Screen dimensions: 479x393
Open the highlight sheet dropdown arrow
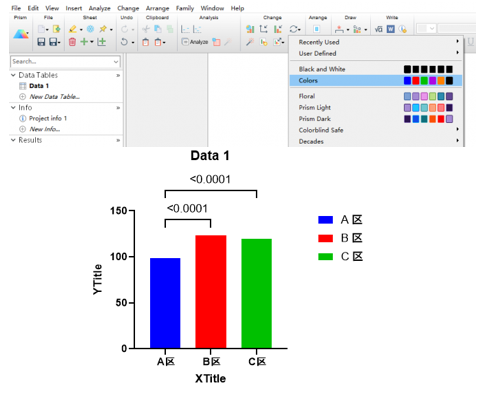(81, 30)
